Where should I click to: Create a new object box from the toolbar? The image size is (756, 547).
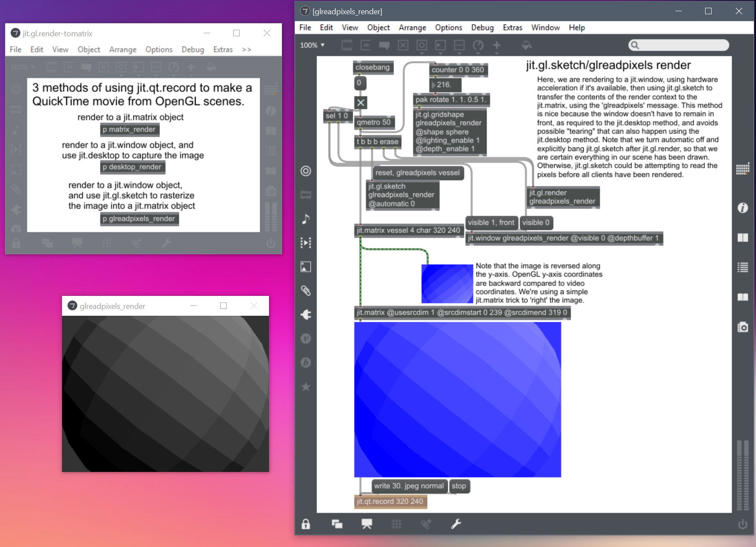point(347,45)
